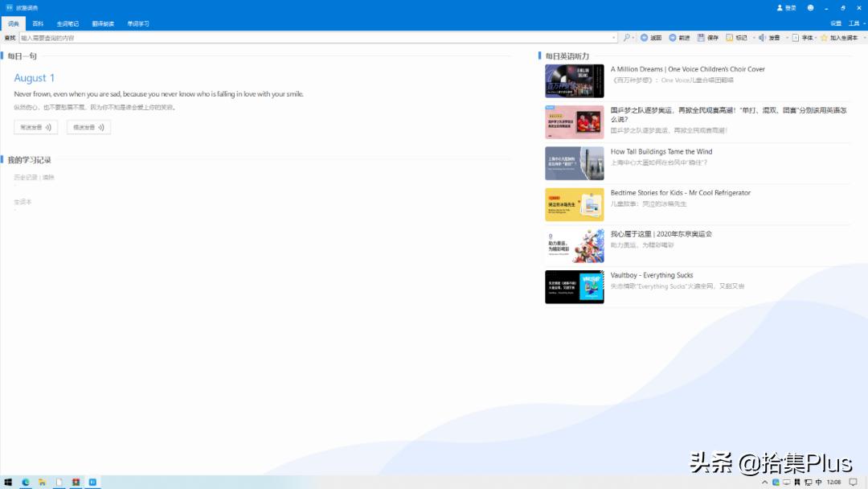Screen dimensions: 868x489
Task: Open the 翻译解读 tab
Action: click(x=103, y=23)
